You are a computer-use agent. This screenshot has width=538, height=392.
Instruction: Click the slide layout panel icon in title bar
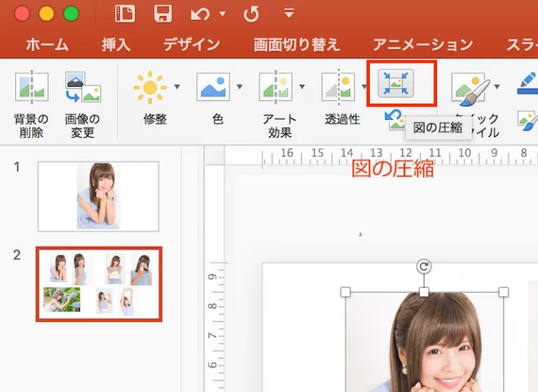[125, 14]
